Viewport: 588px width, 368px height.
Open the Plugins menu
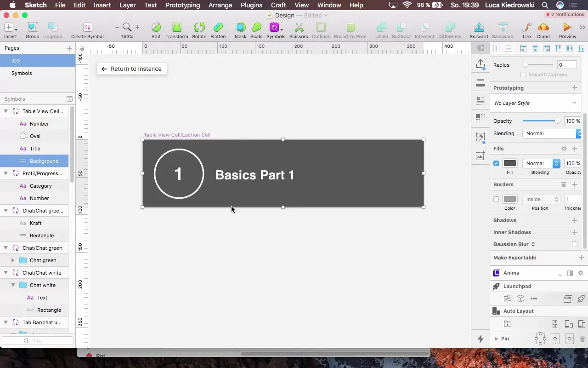(251, 5)
